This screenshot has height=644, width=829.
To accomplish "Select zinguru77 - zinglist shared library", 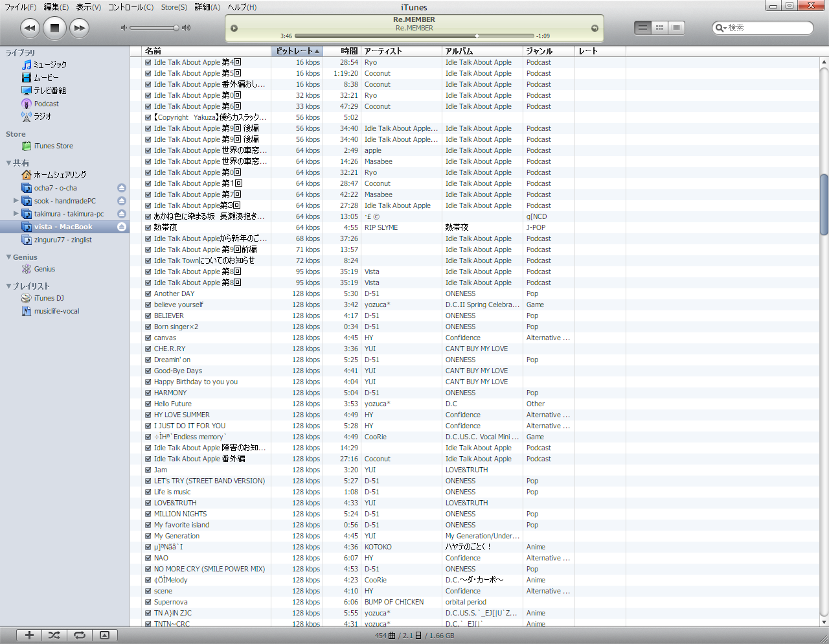I will (x=56, y=240).
